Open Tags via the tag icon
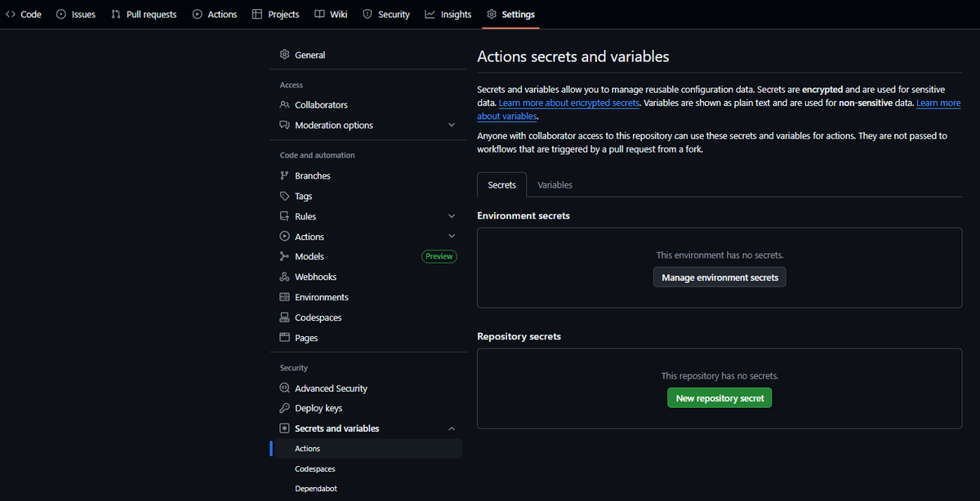The image size is (980, 501). click(x=284, y=196)
